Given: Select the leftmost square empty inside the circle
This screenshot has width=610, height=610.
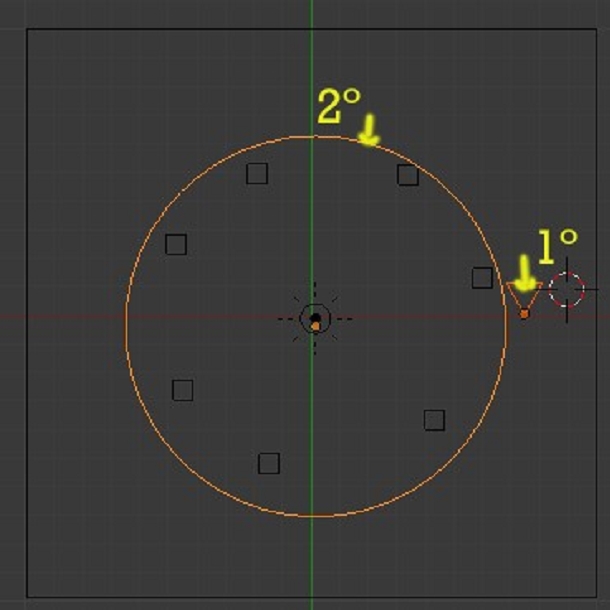Looking at the screenshot, I should pos(176,244).
